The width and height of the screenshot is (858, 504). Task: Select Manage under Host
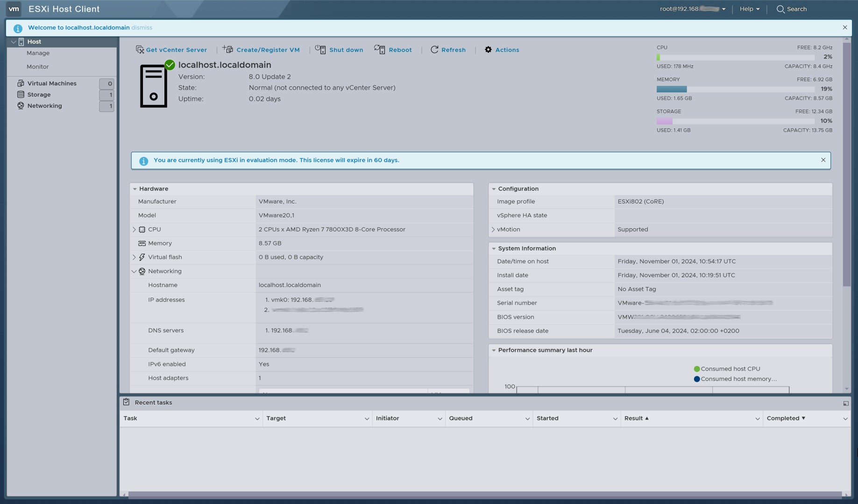(38, 53)
